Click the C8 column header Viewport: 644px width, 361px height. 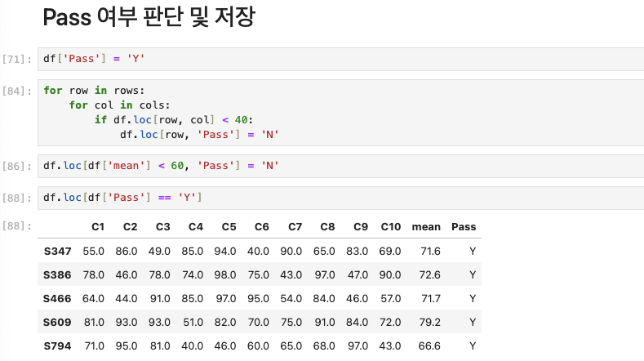pos(328,227)
